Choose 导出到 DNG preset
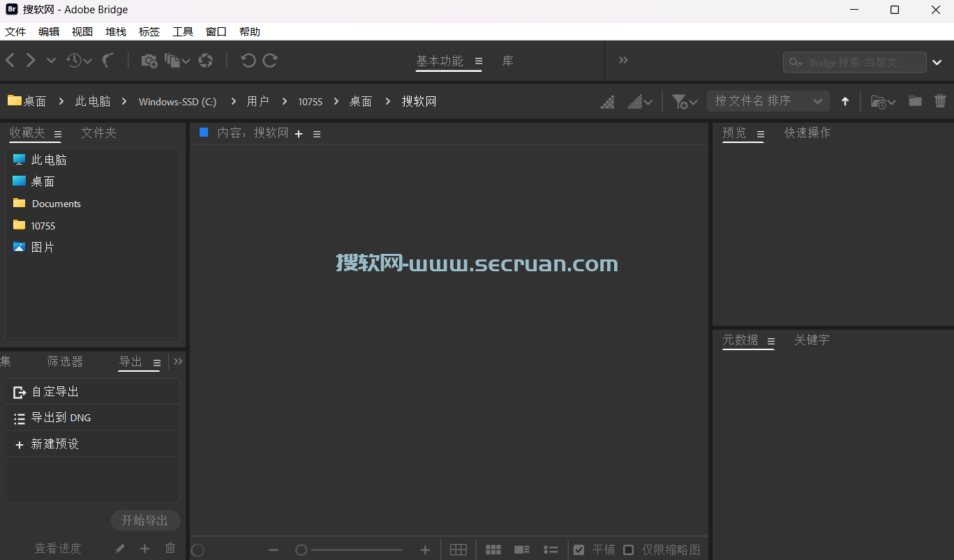954x560 pixels. coord(92,418)
